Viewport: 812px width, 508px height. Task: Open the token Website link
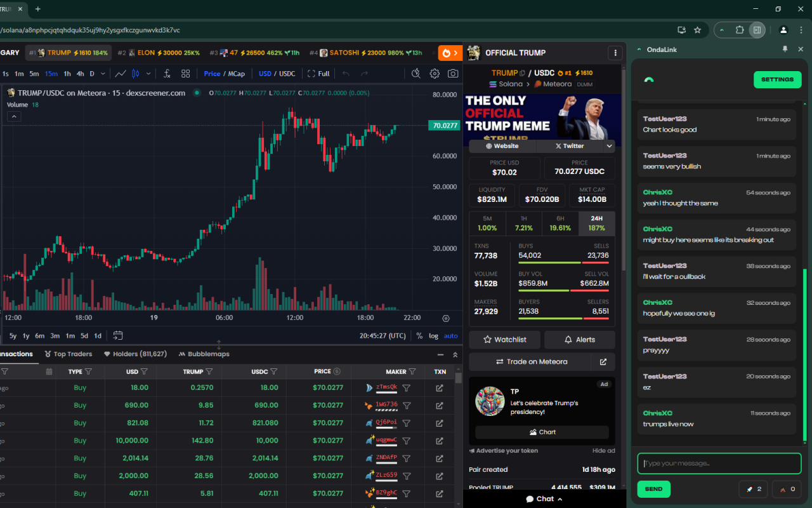502,146
